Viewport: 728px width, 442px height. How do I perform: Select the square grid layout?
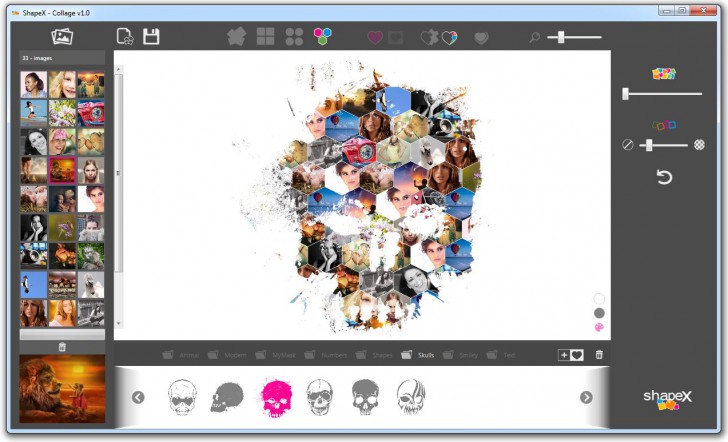coord(266,36)
